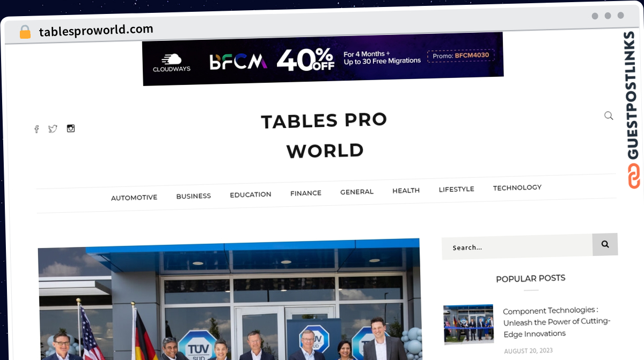Screen dimensions: 644x360
Task: Open the popular post thumbnail image
Action: [469, 324]
